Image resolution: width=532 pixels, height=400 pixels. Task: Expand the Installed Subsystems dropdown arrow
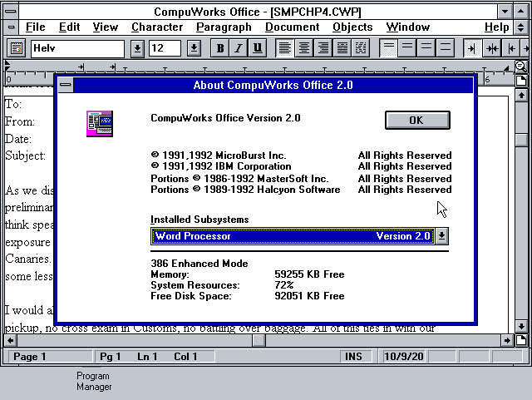tap(441, 236)
